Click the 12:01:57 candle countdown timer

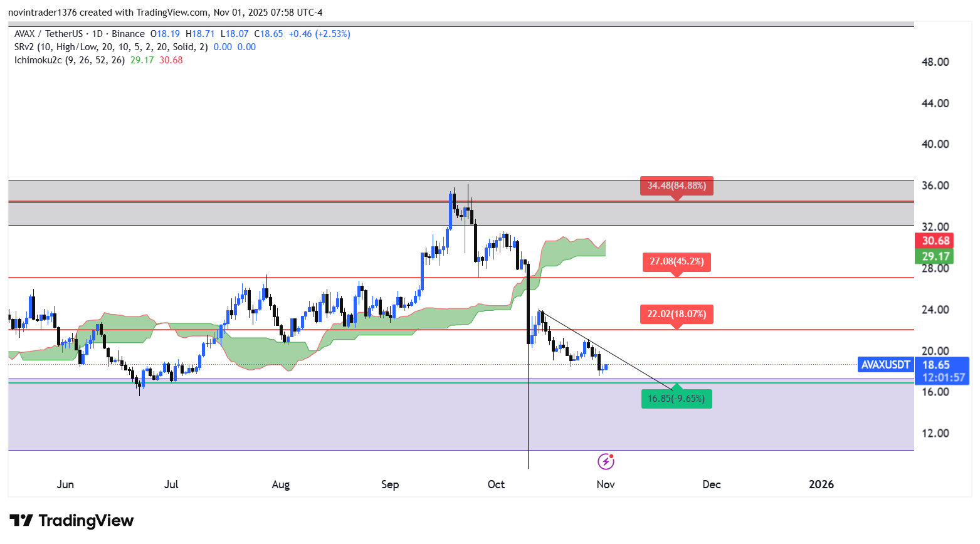pos(943,377)
